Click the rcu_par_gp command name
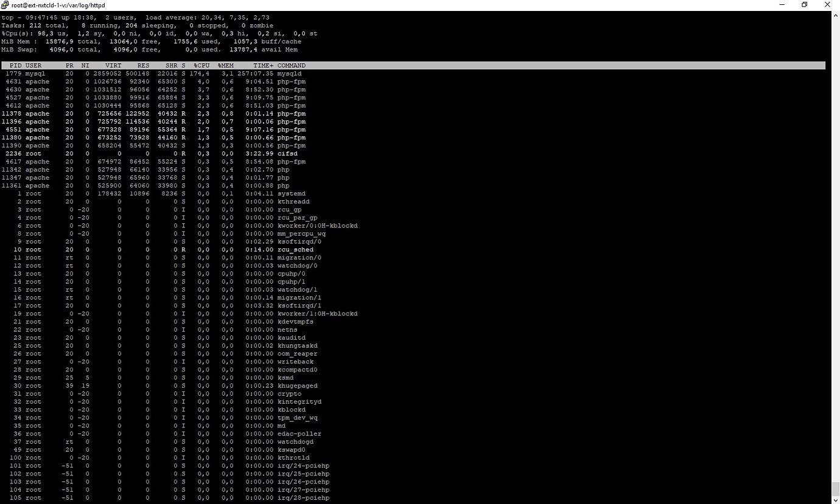Viewport: 840px width, 504px height. (298, 217)
